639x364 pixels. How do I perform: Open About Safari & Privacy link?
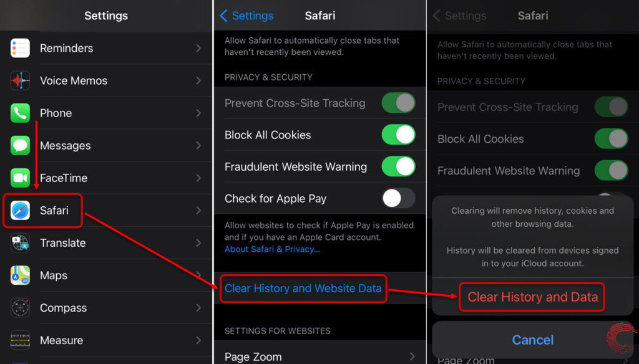pos(272,249)
